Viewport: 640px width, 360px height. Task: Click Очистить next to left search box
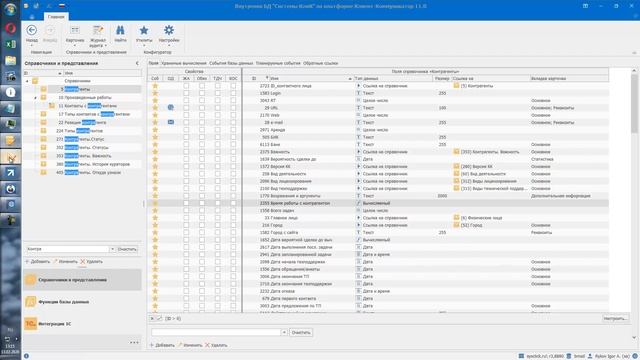click(x=127, y=249)
